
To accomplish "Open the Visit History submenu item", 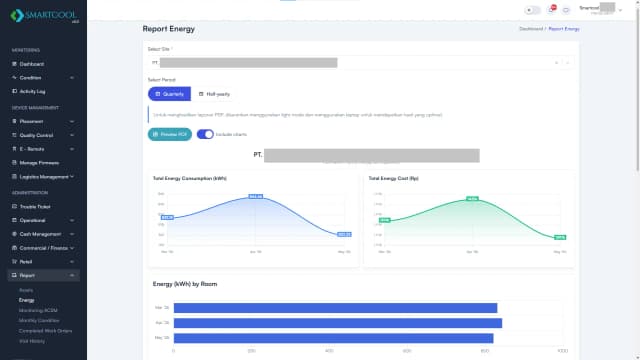I will (32, 341).
